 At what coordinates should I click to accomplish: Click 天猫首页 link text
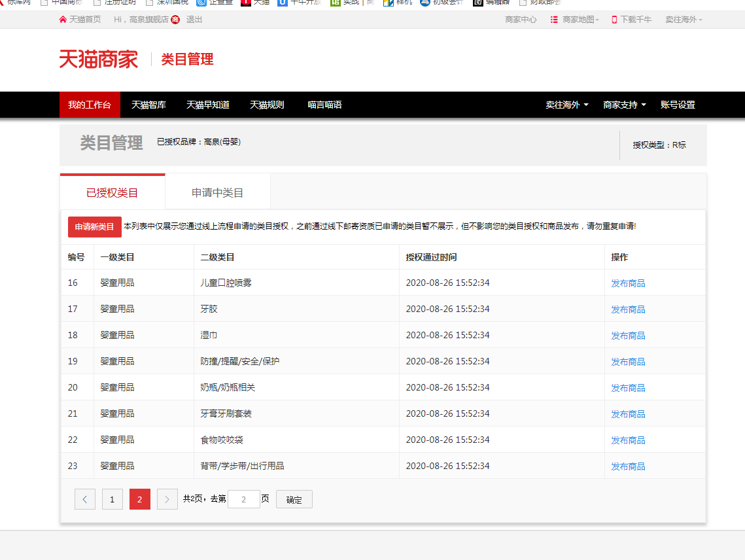pos(85,20)
